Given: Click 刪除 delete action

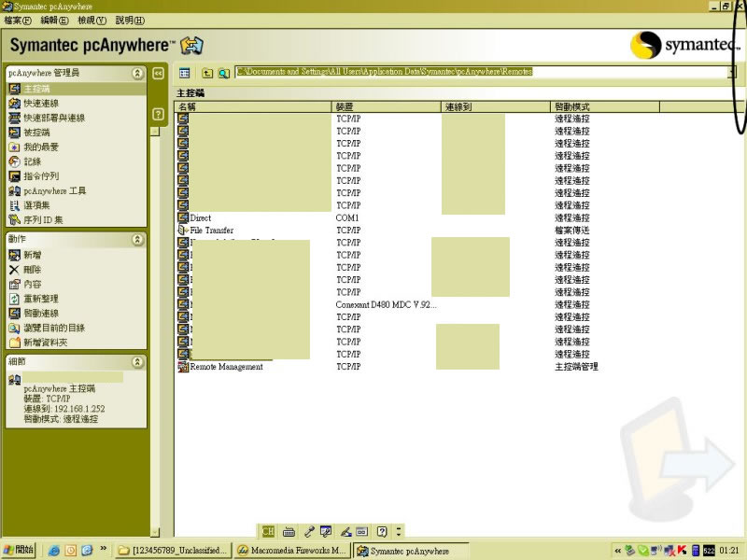Looking at the screenshot, I should [x=32, y=270].
